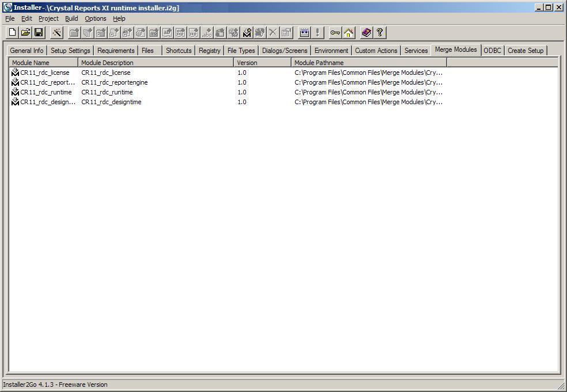
Task: Open the Options menu
Action: pyautogui.click(x=95, y=18)
